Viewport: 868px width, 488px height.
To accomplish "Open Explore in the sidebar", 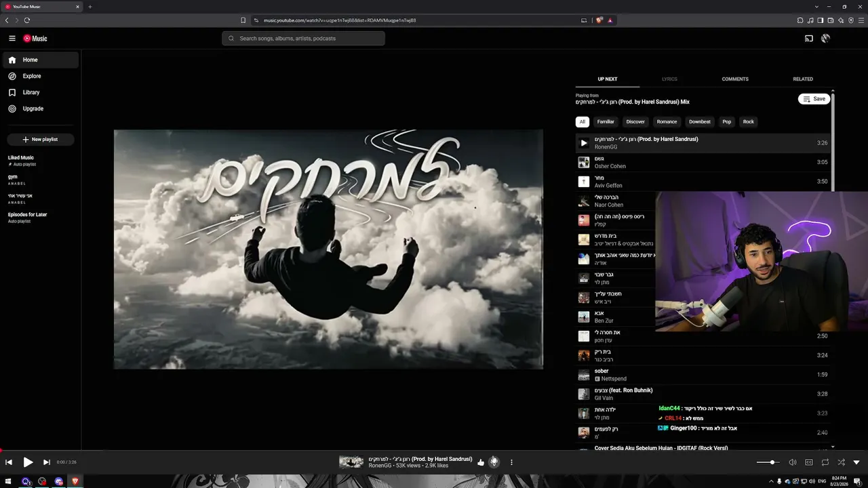I will tap(41, 76).
